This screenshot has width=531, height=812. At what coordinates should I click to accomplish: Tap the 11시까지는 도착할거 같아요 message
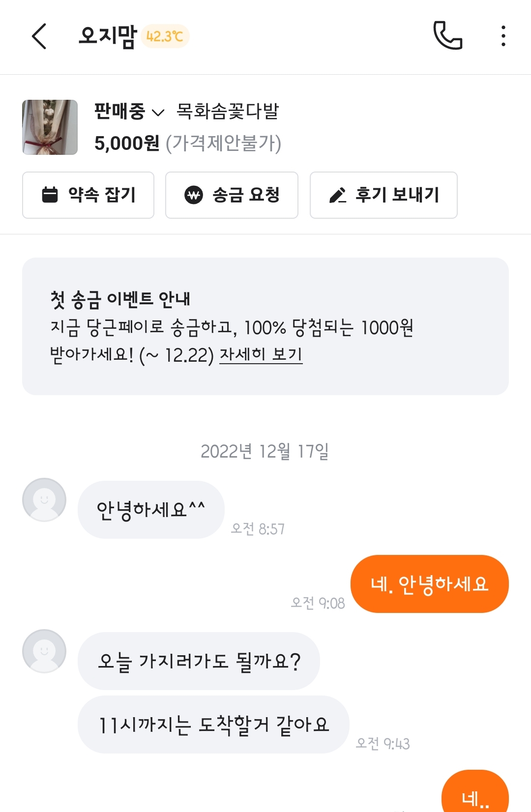pyautogui.click(x=213, y=725)
